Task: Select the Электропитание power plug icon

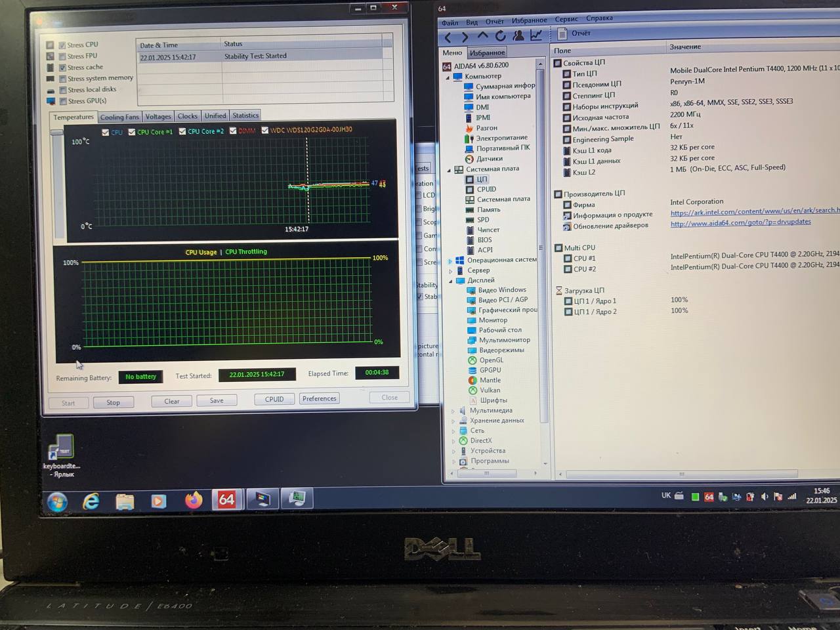Action: click(469, 138)
